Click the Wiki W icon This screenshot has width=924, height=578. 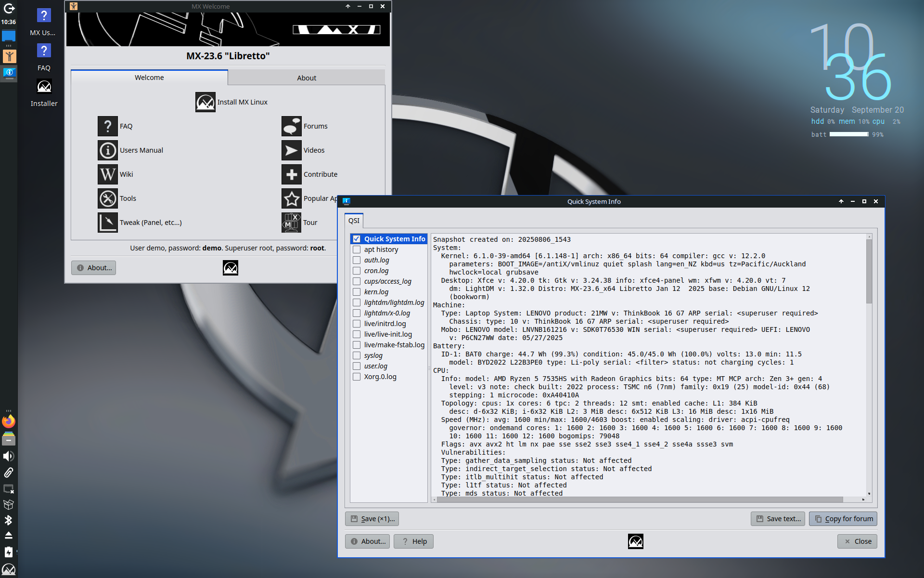pos(108,174)
